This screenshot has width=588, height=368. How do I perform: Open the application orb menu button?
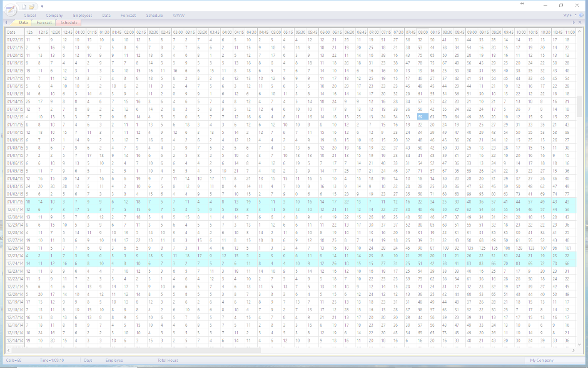[10, 9]
